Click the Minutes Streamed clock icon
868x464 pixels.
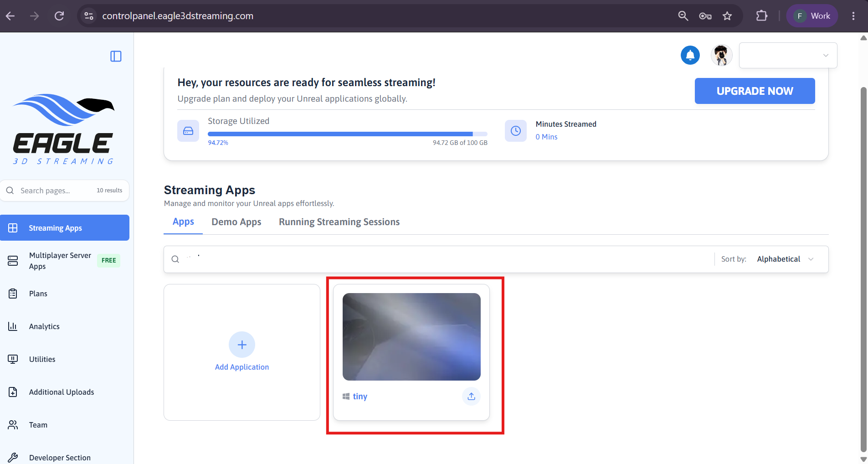[x=516, y=131]
